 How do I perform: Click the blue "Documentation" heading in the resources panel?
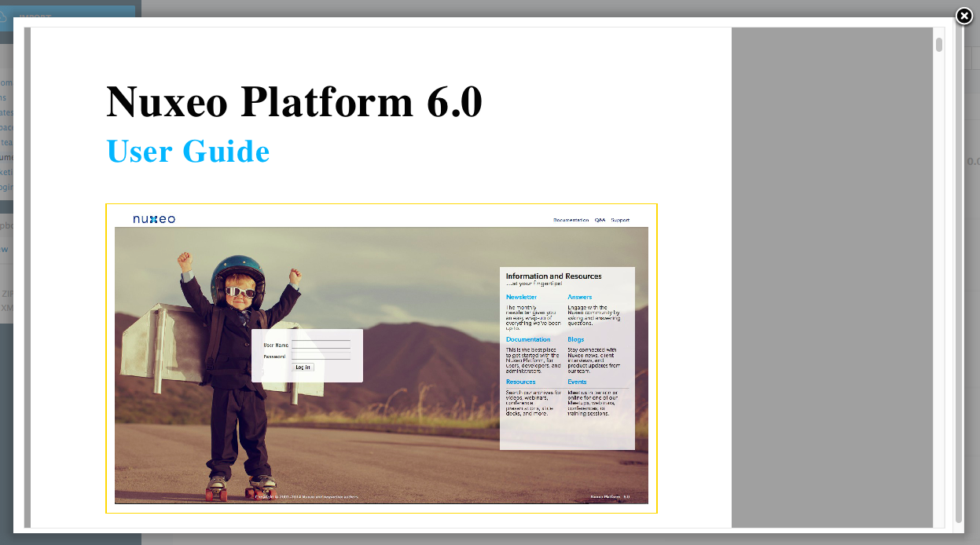coord(528,339)
